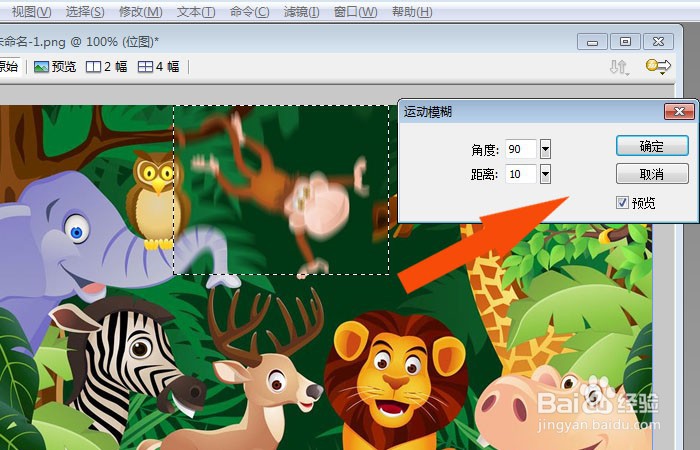Switch to the 原始 view tab
Image resolution: width=700 pixels, height=450 pixels.
(9, 67)
